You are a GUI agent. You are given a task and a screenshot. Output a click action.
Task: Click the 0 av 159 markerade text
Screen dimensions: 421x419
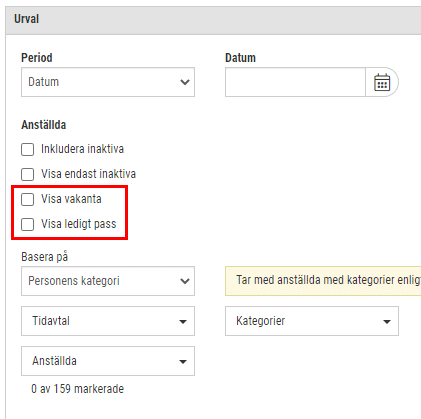point(77,389)
